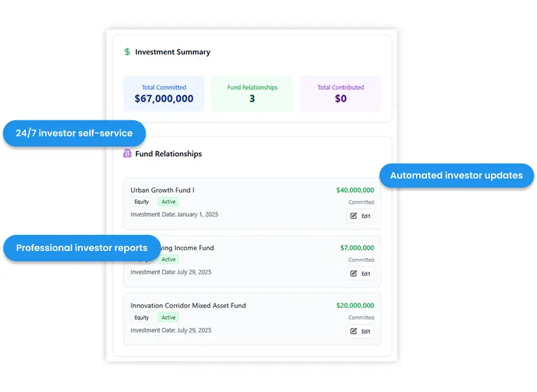This screenshot has width=537, height=392.
Task: Edit the $7,000,000 committed fund entry
Action: coord(360,274)
